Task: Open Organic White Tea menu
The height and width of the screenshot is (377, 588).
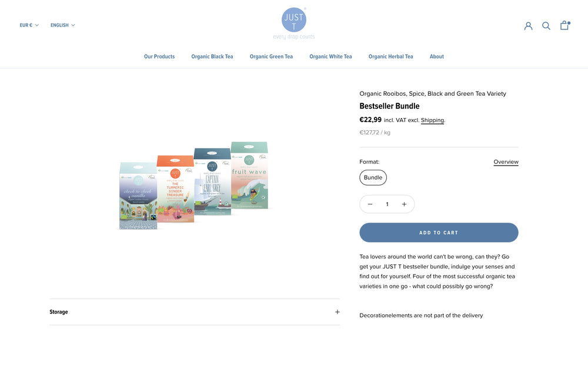Action: click(330, 56)
